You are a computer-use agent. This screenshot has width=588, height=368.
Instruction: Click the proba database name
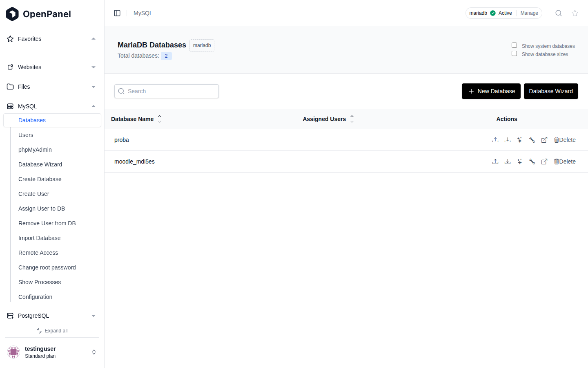pyautogui.click(x=122, y=140)
